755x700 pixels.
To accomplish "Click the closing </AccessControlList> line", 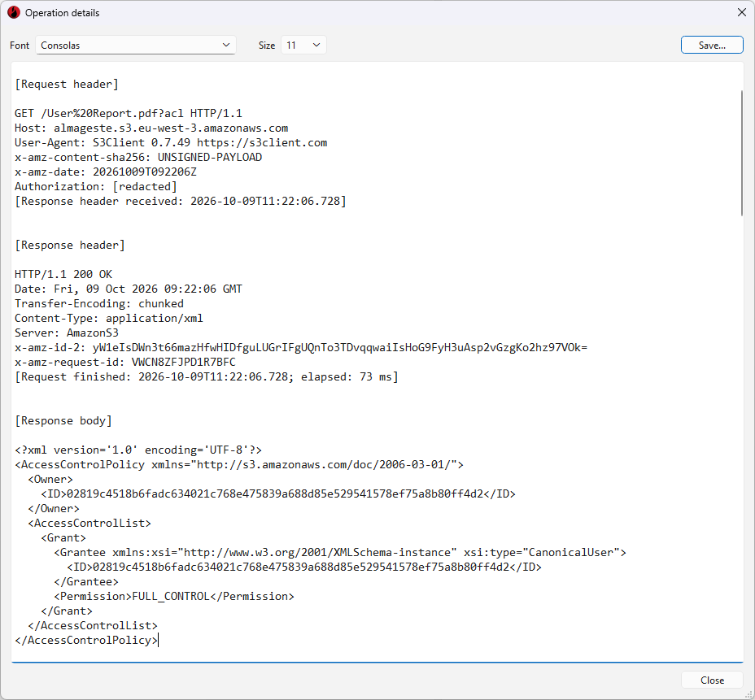I will [93, 625].
